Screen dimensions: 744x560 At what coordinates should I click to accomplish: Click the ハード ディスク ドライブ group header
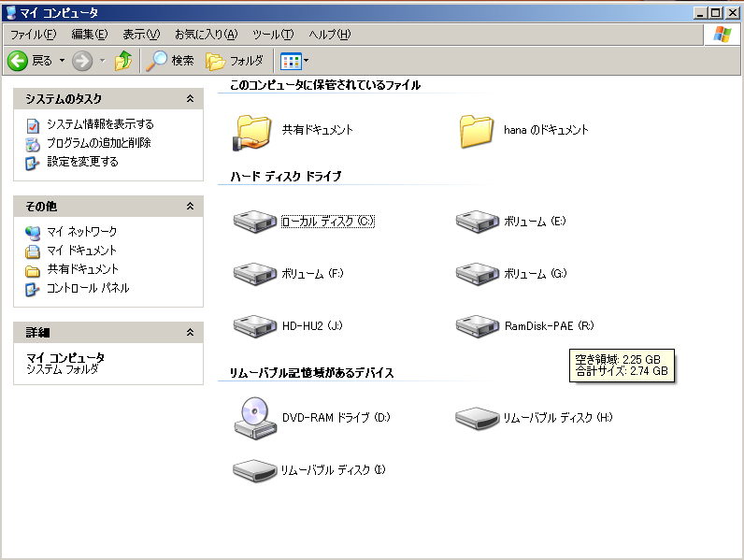pyautogui.click(x=286, y=177)
